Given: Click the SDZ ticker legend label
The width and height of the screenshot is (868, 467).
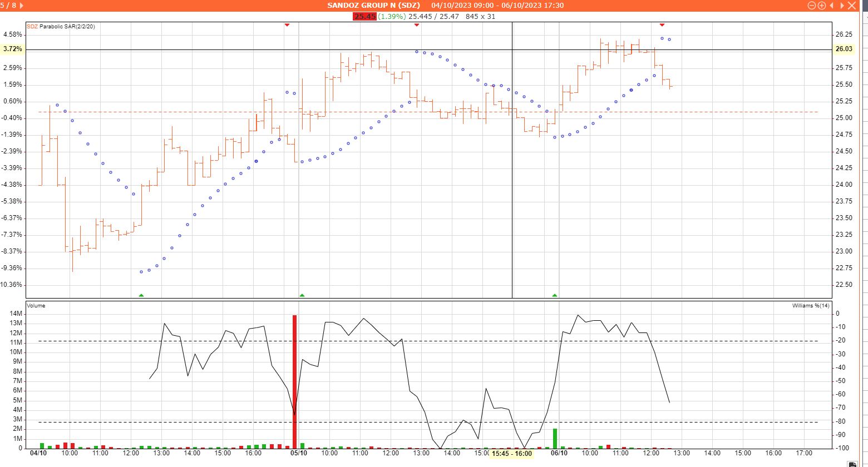Looking at the screenshot, I should coord(32,27).
